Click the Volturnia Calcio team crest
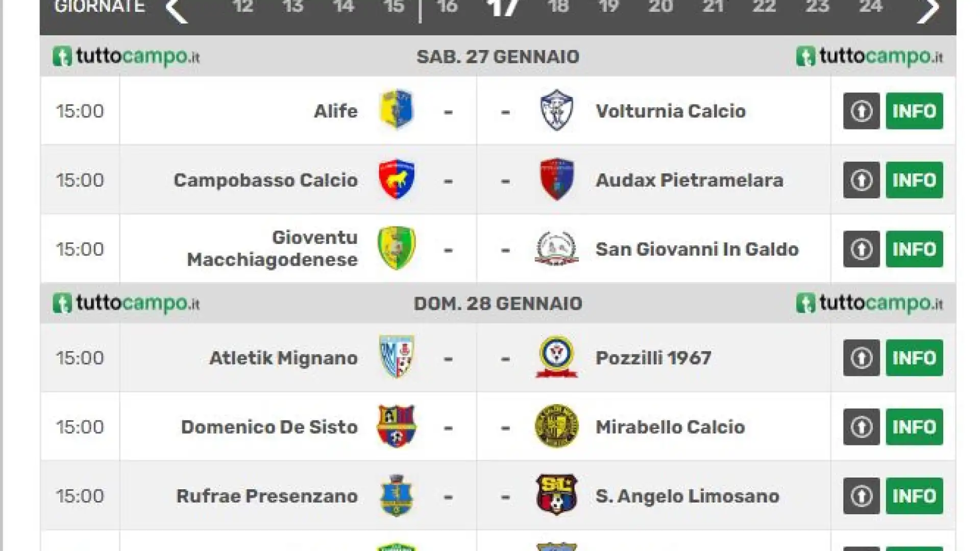This screenshot has width=980, height=551. tap(556, 110)
